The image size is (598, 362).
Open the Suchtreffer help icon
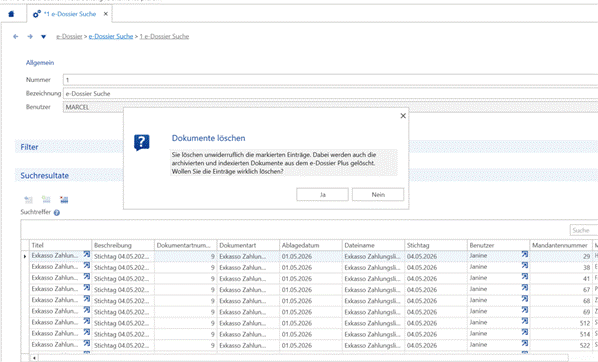(57, 213)
